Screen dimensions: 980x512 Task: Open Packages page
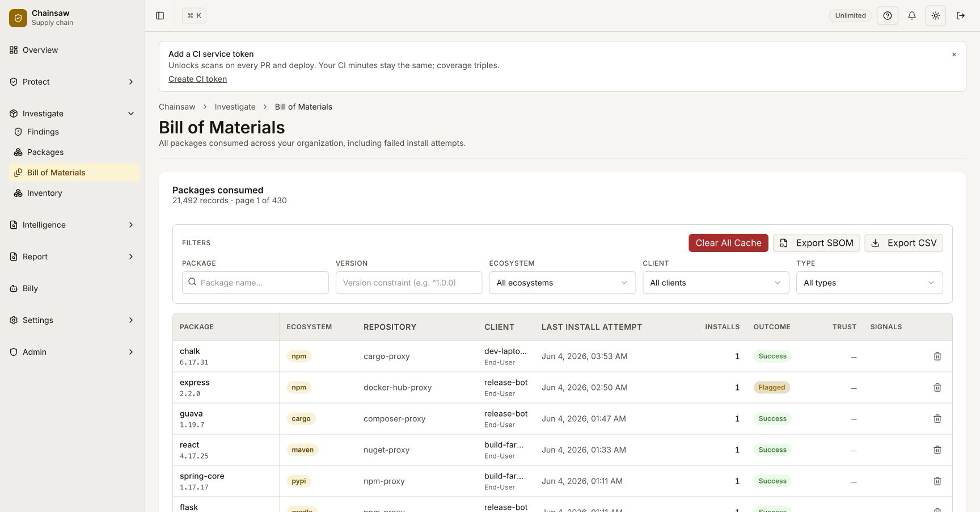(x=74, y=152)
